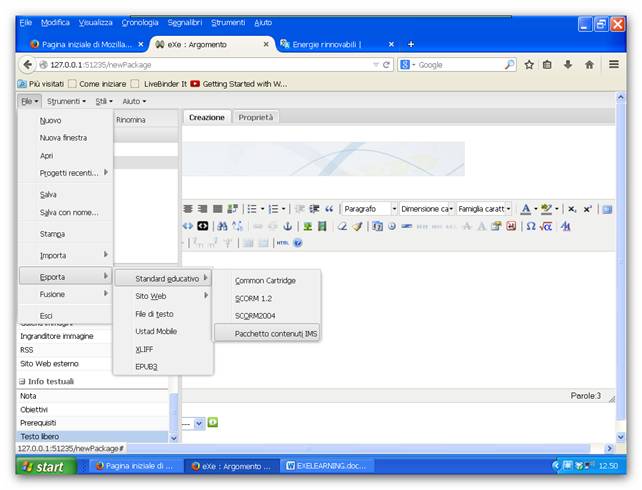Click the eraser remove formatting icon

point(342,226)
